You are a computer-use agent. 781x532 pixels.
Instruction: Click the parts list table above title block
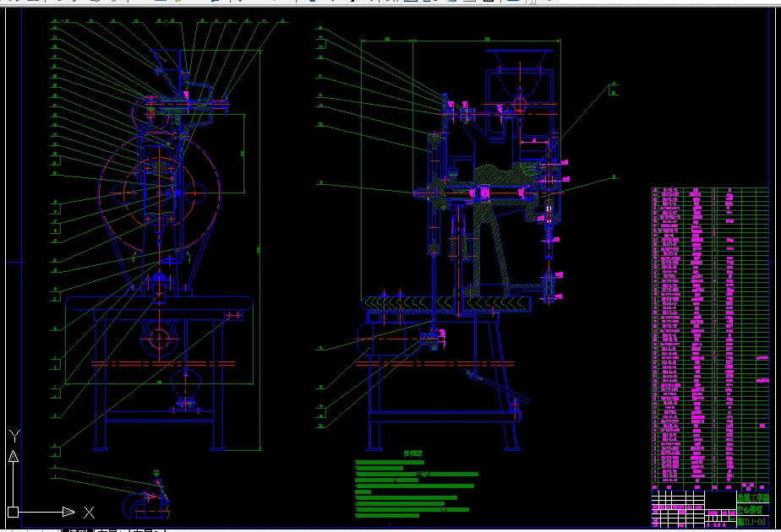point(710,339)
